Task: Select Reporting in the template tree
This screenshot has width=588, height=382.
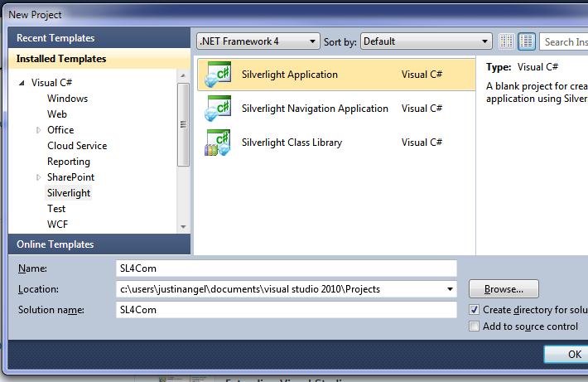Action: point(69,162)
